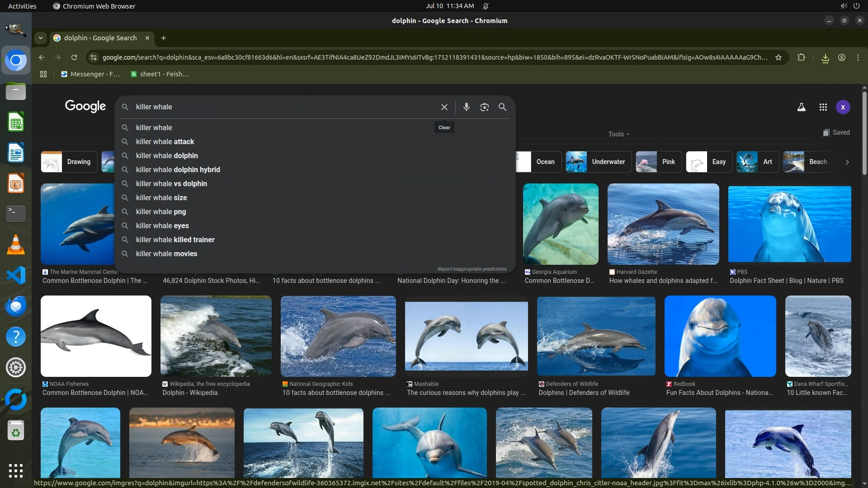The width and height of the screenshot is (868, 488).
Task: Click Report inappropriate predictions link
Action: (x=472, y=269)
